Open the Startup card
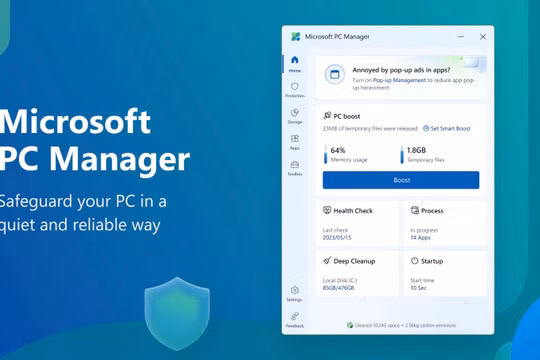Viewport: 540px width, 360px height. click(x=445, y=274)
